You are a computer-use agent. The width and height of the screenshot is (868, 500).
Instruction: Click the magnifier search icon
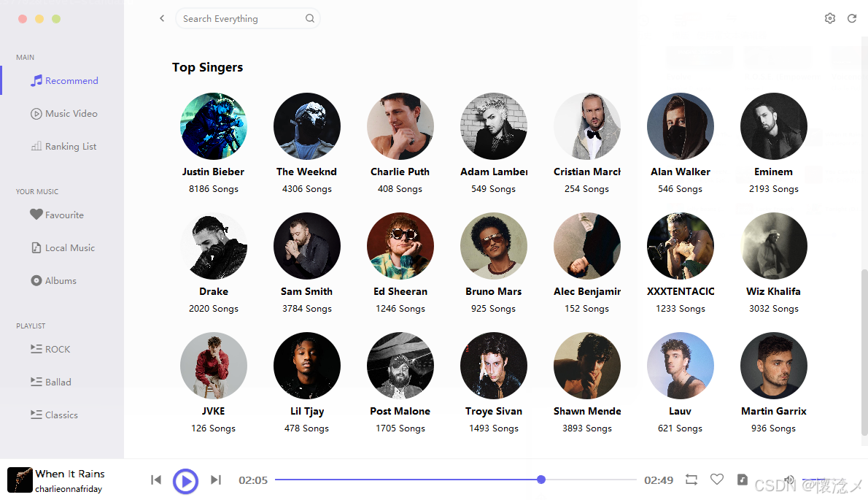309,18
